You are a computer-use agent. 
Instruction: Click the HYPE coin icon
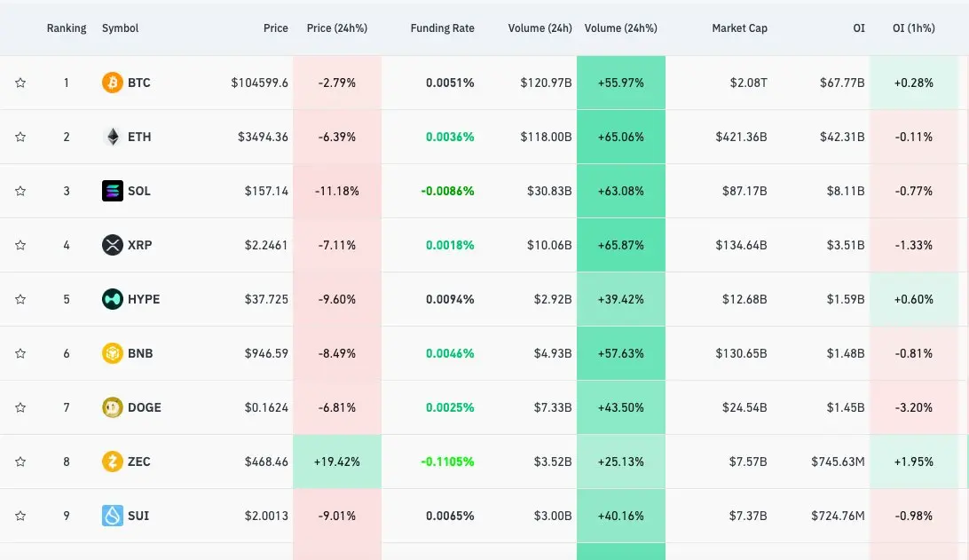(113, 299)
